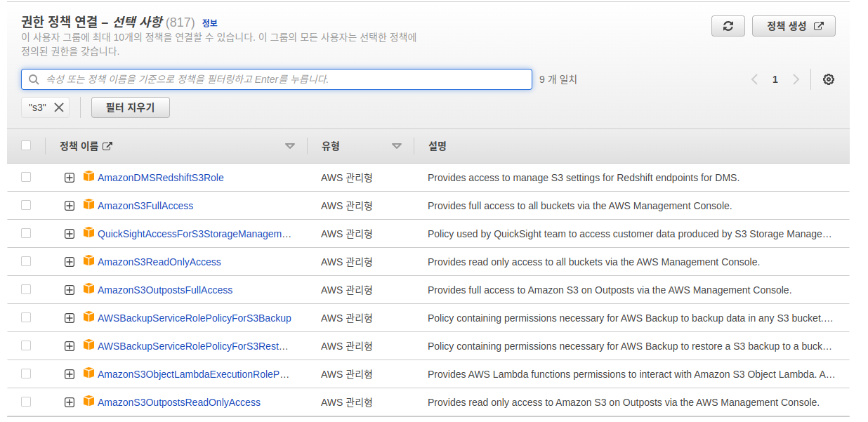Click description "Provides full access to all buckets"
The image size is (868, 422).
pyautogui.click(x=580, y=206)
